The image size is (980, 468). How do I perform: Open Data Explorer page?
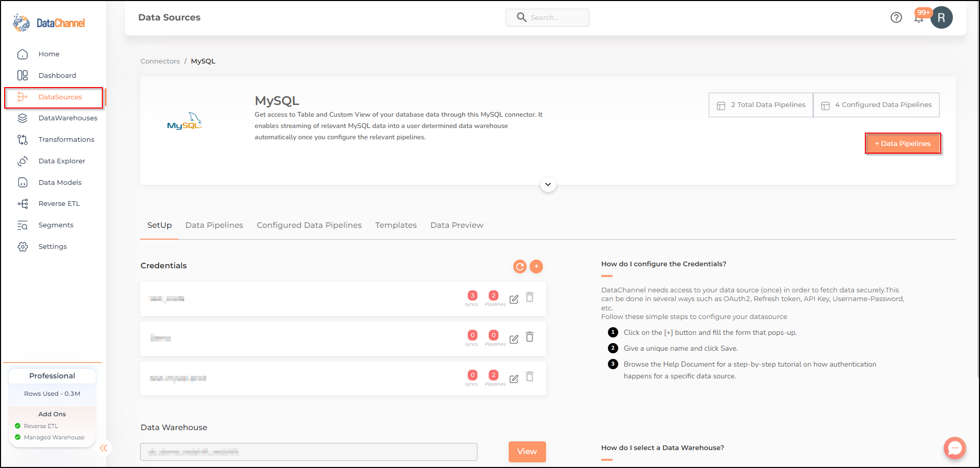point(61,161)
